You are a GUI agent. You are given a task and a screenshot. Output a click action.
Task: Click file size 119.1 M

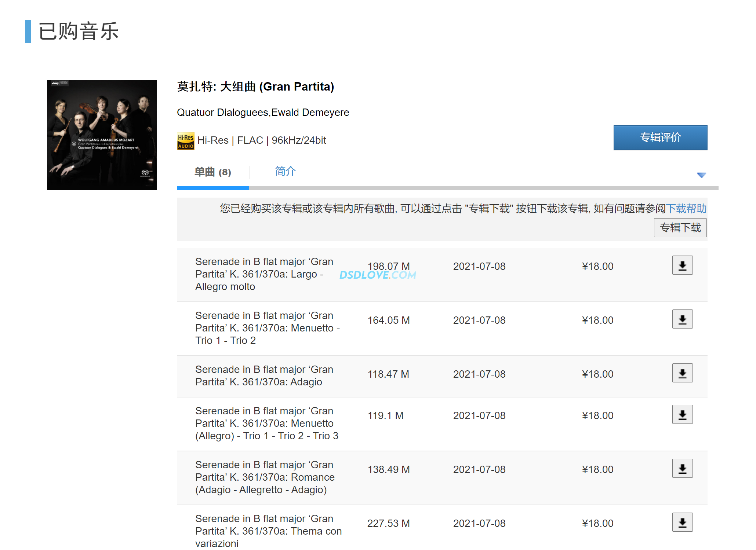385,415
